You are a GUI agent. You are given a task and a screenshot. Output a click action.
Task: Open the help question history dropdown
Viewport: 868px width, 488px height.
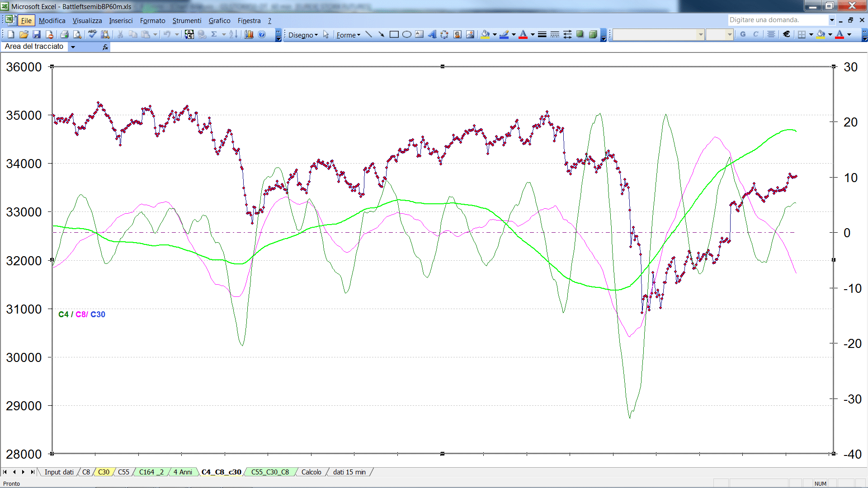(x=831, y=20)
